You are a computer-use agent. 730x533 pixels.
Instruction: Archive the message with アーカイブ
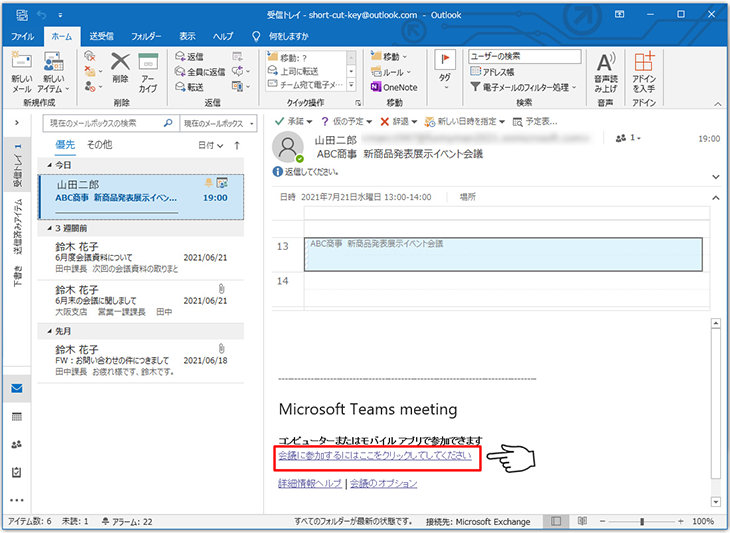[x=148, y=73]
